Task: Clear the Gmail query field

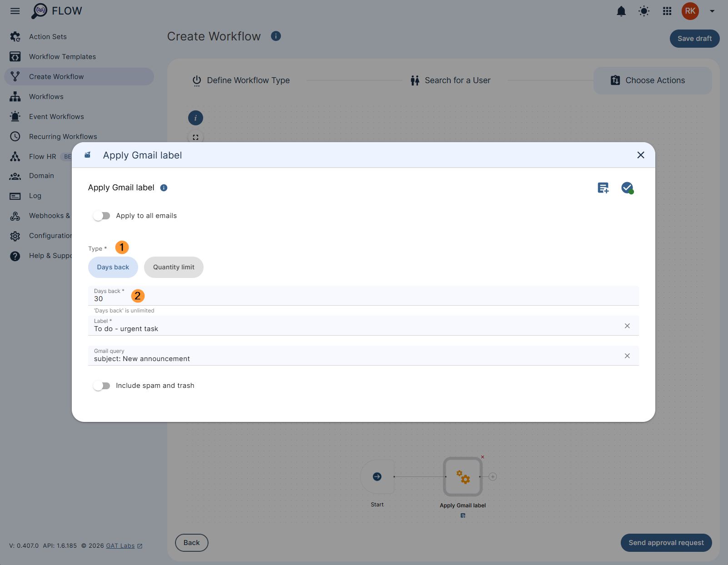Action: [x=627, y=356]
